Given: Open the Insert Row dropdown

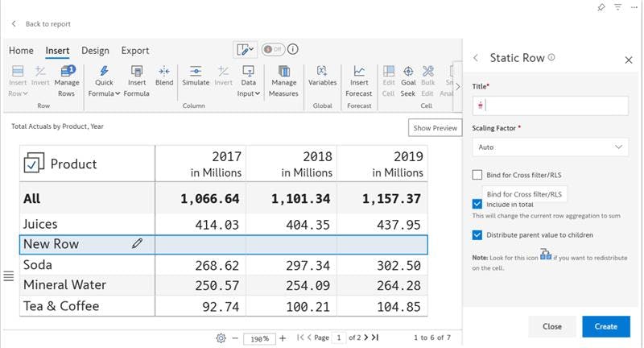Looking at the screenshot, I should (x=18, y=81).
